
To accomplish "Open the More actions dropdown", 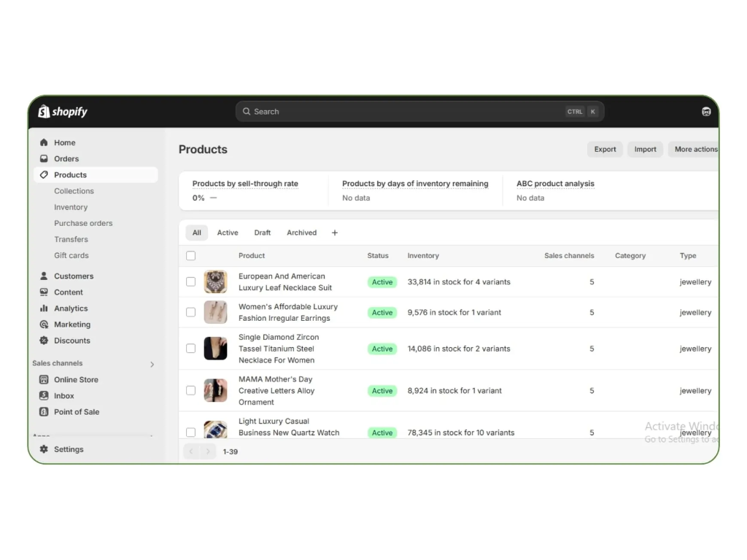I will point(694,149).
